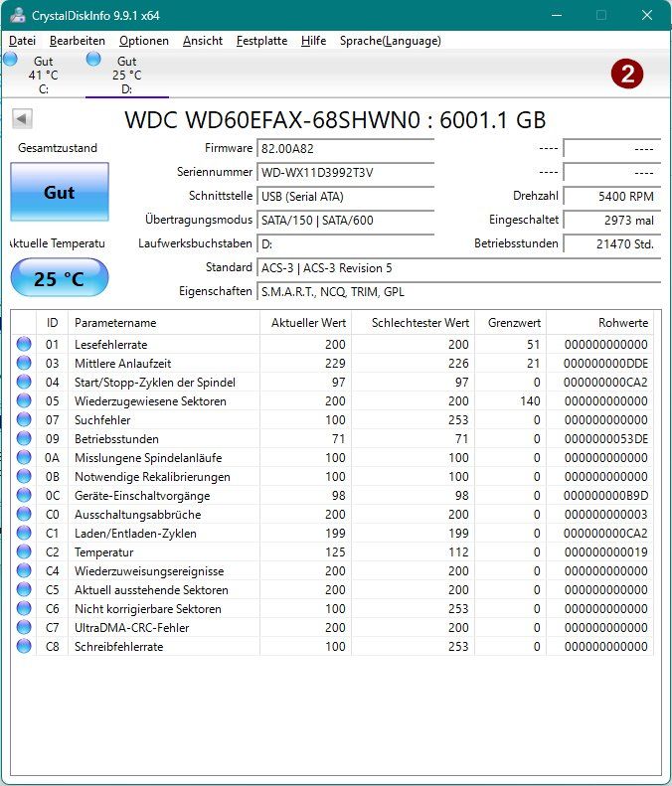Image resolution: width=672 pixels, height=786 pixels.
Task: Click status orb of UltraDMA-CRC-Fehler row
Action: pyautogui.click(x=24, y=627)
